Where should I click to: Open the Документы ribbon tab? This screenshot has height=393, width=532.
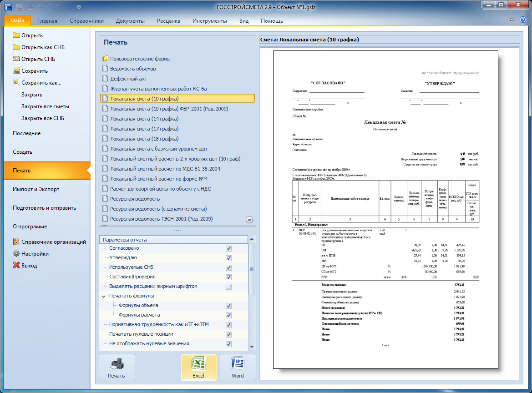(130, 20)
